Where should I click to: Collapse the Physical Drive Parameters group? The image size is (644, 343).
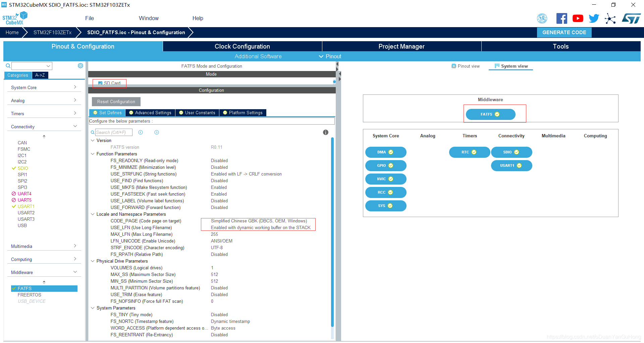click(x=93, y=261)
